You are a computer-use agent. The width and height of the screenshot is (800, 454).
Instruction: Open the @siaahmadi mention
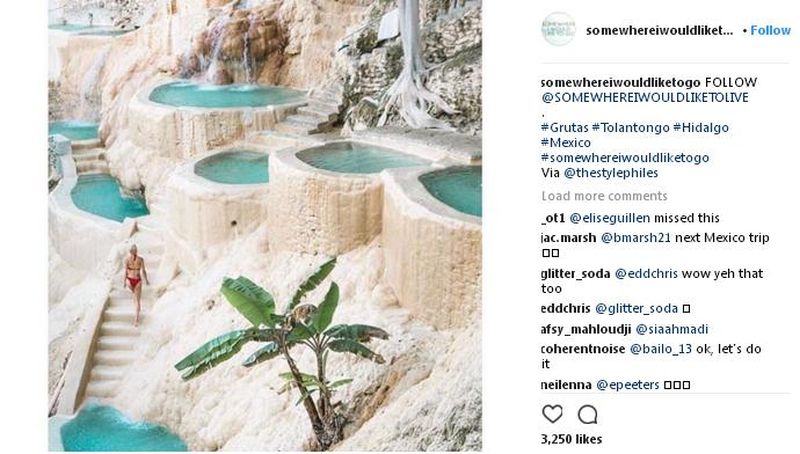(672, 330)
